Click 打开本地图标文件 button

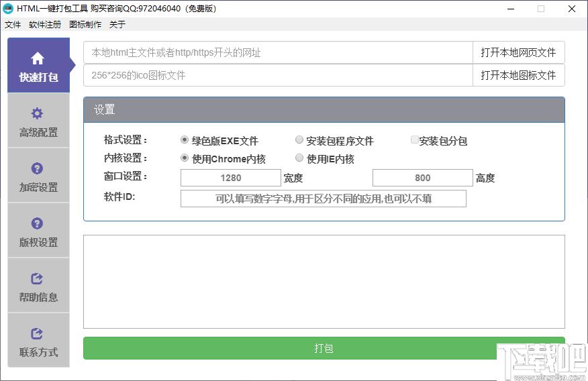pyautogui.click(x=518, y=75)
